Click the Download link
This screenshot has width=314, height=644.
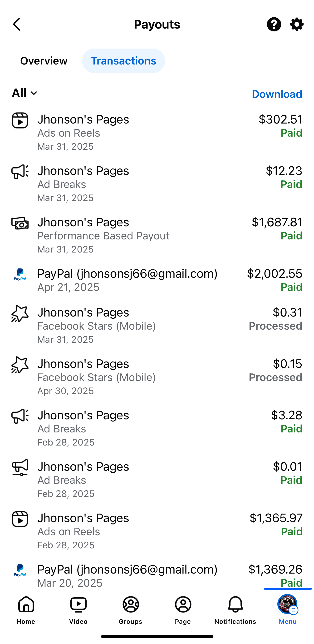[x=277, y=94]
